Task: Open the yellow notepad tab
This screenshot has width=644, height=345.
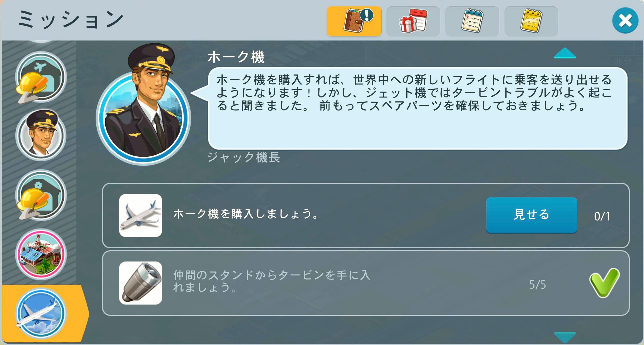Action: click(531, 21)
